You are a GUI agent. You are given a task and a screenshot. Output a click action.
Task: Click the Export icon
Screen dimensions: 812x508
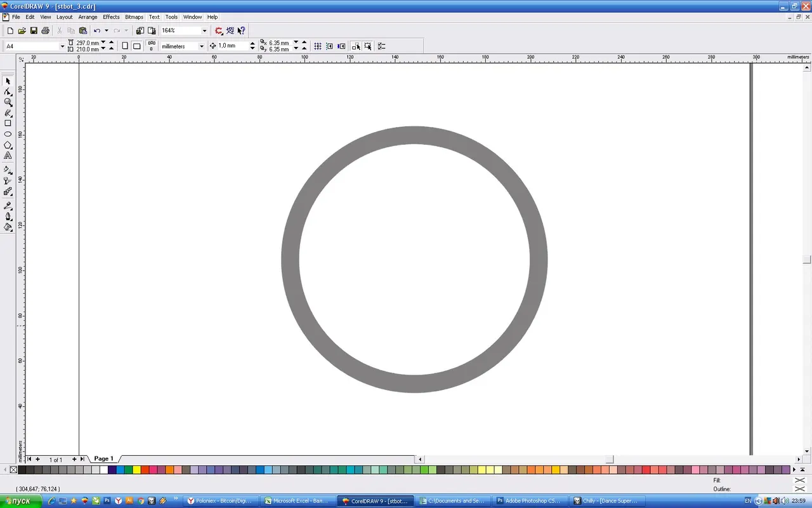152,30
